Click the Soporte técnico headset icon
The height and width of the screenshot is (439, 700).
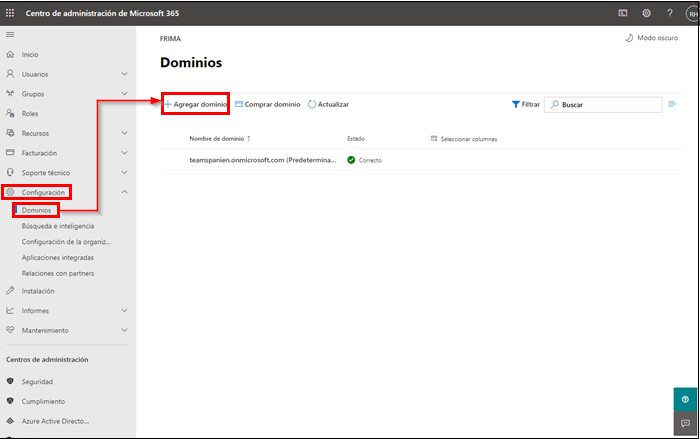point(10,172)
